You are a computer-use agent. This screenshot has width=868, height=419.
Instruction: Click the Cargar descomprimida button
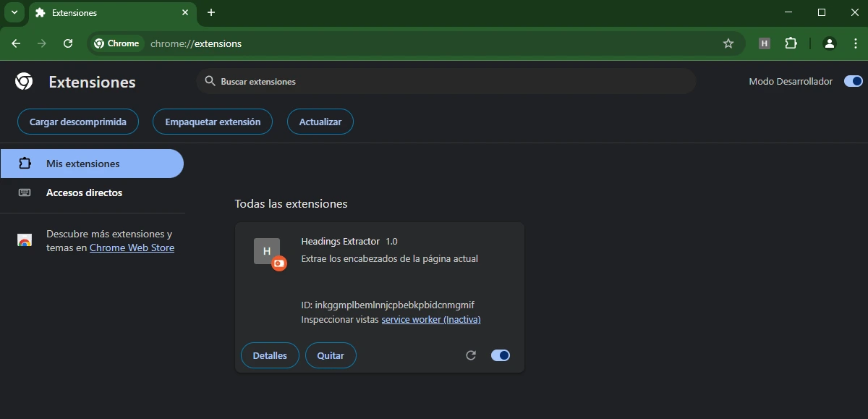coord(77,122)
